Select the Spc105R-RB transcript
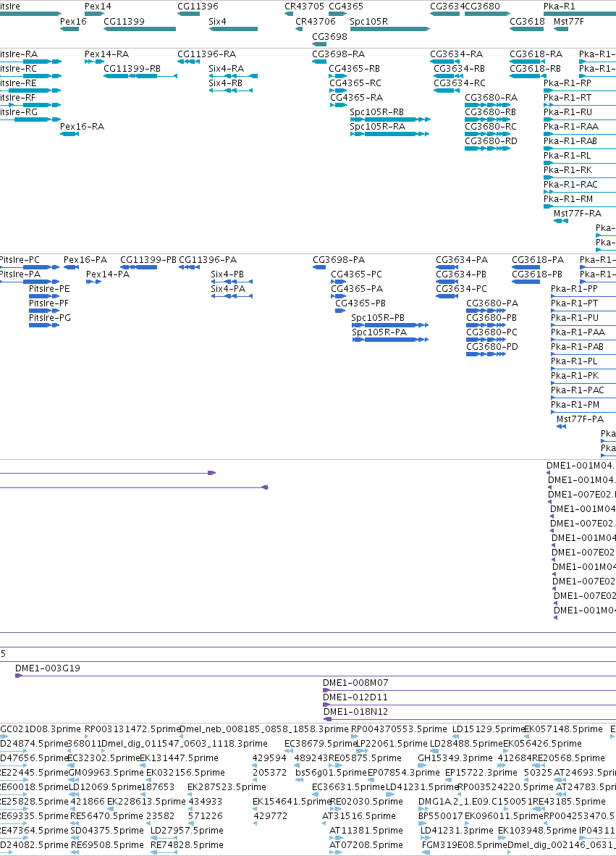The width and height of the screenshot is (616, 856). (x=390, y=119)
